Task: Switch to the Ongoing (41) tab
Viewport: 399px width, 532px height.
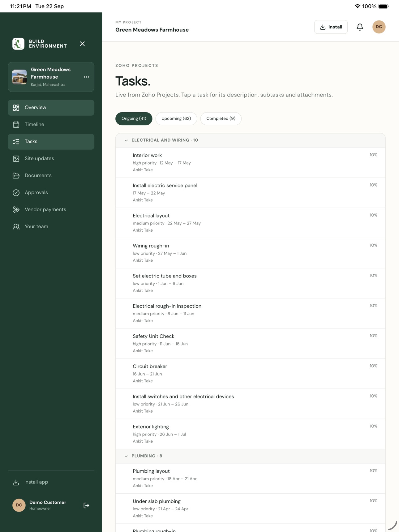Action: coord(134,119)
